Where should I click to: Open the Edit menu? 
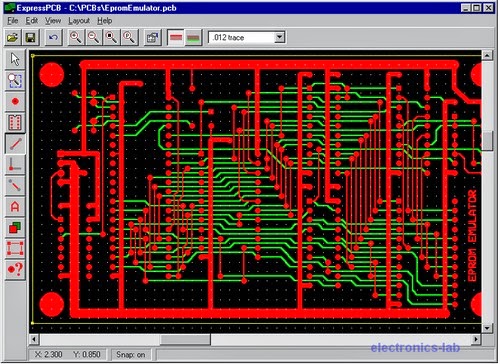tap(32, 21)
